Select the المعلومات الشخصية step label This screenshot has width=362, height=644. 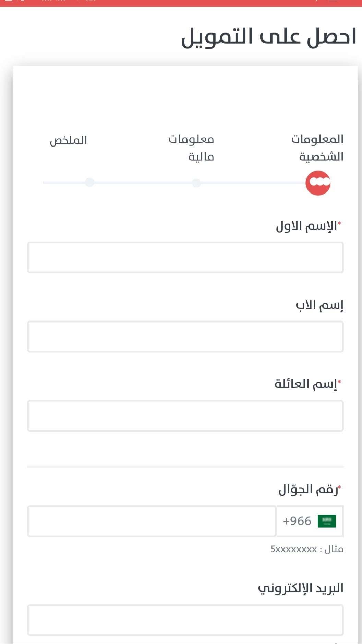(x=318, y=148)
